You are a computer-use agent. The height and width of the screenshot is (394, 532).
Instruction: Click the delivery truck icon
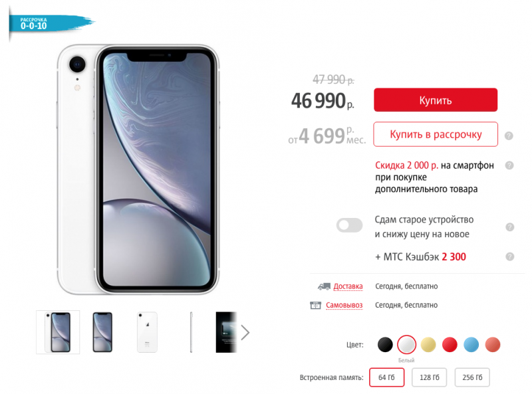point(324,286)
